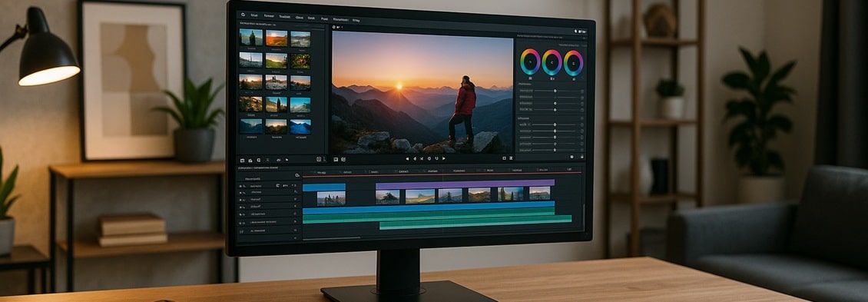The height and width of the screenshot is (302, 868).
Task: Click the monitor icon at the preview's bottom-left
Action: click(x=336, y=160)
